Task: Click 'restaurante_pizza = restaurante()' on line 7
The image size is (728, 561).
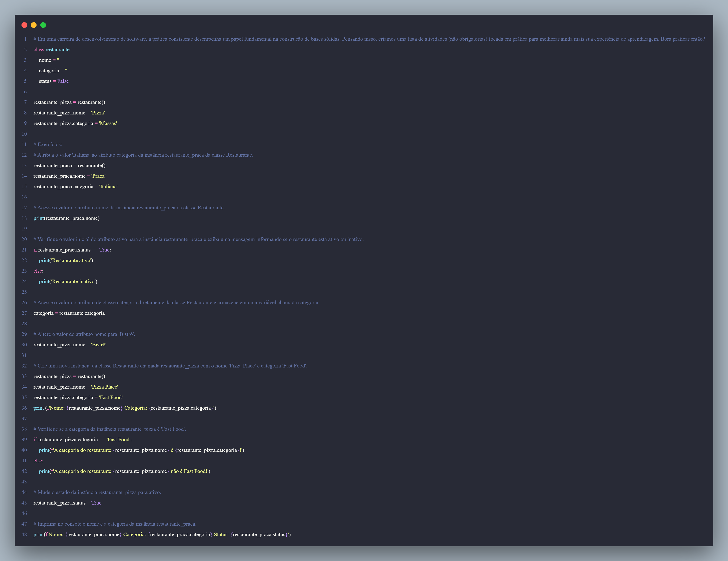Action: [69, 102]
